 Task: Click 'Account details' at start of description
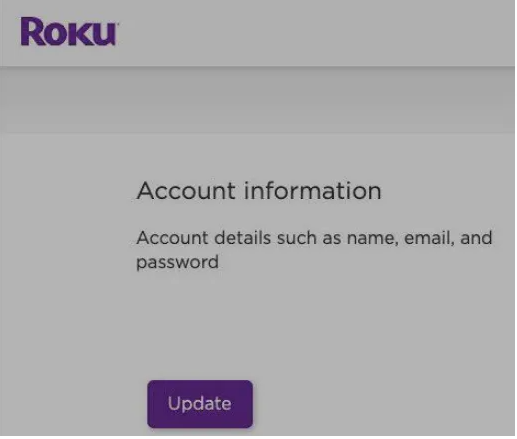point(204,238)
